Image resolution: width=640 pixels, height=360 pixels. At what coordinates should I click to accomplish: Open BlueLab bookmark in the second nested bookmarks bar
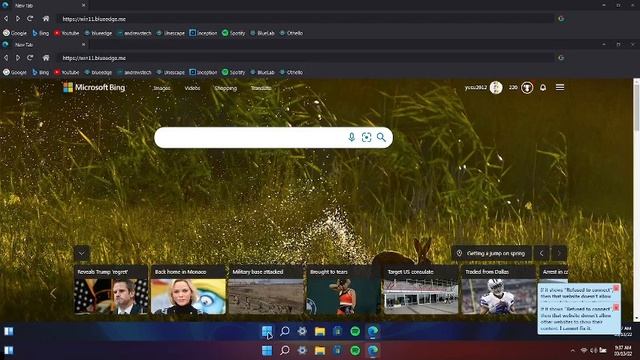(x=262, y=72)
